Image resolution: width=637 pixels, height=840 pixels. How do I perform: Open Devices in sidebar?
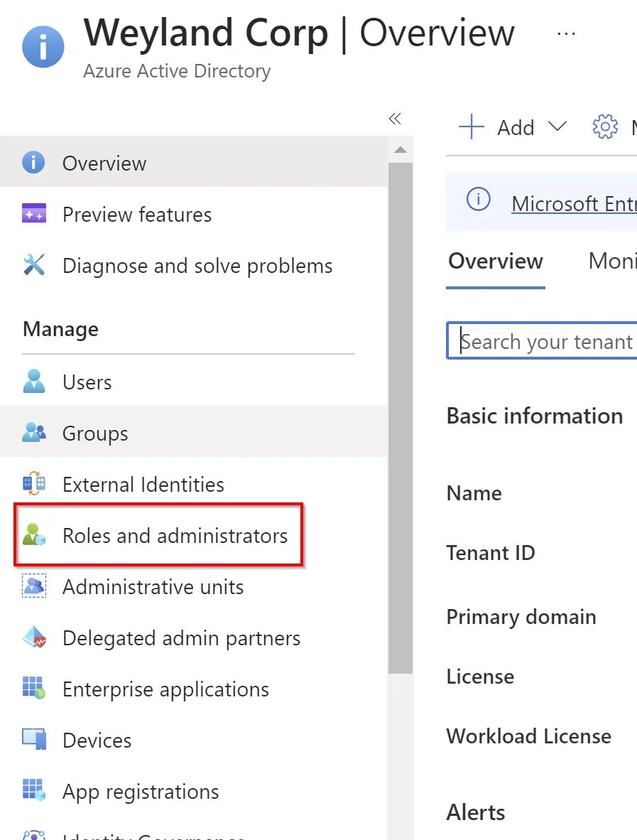pos(193,740)
